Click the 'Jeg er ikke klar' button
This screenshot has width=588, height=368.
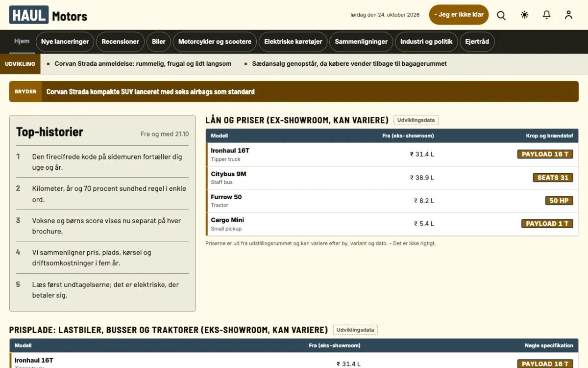point(459,15)
